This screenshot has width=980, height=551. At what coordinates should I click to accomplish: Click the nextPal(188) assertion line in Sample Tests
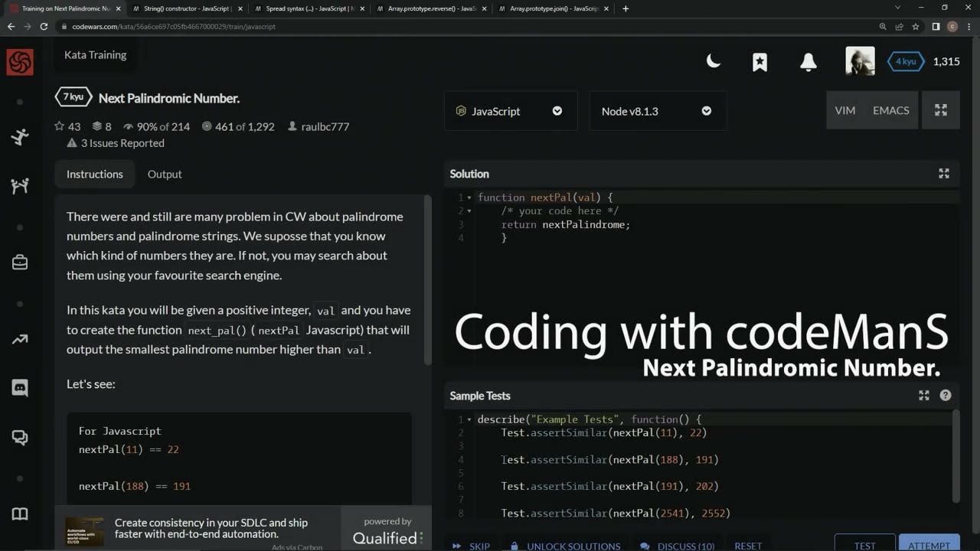[x=610, y=459]
